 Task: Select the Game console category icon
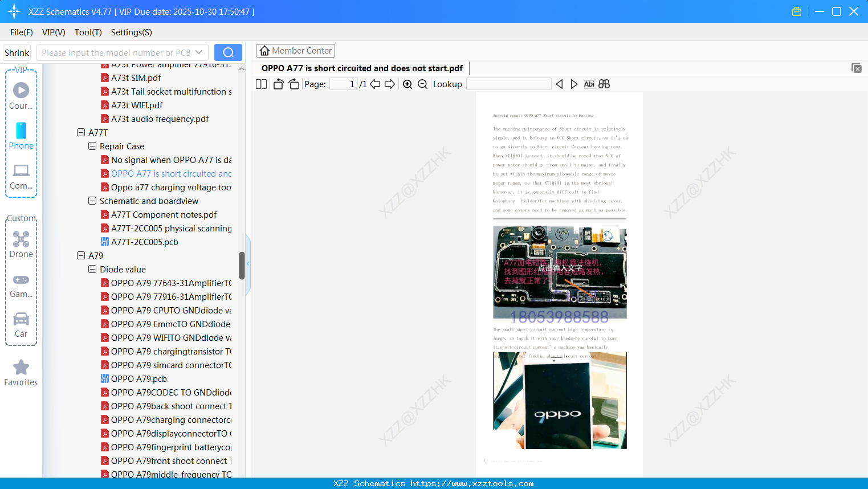click(x=21, y=286)
